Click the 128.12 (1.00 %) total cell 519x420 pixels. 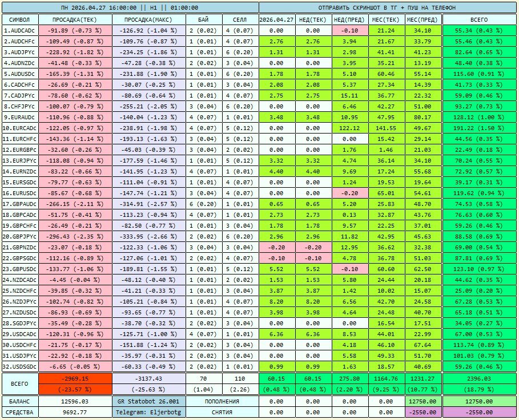479,117
